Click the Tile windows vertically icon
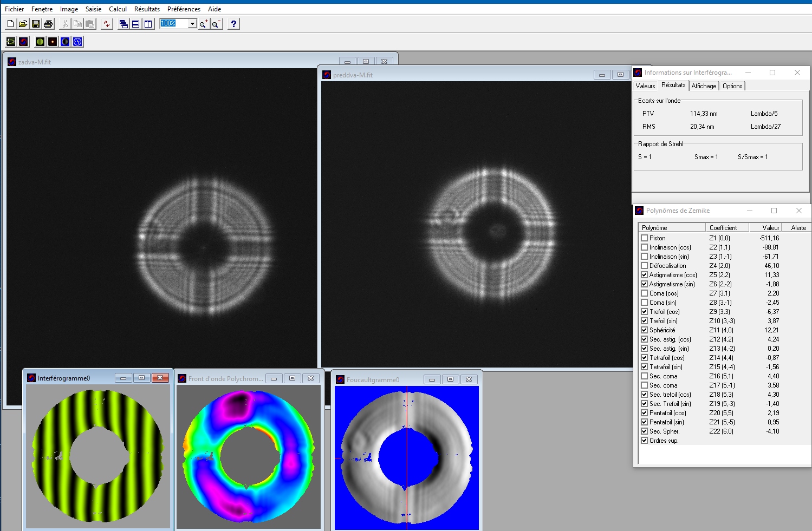Screen dimensions: 812x531 148,24
